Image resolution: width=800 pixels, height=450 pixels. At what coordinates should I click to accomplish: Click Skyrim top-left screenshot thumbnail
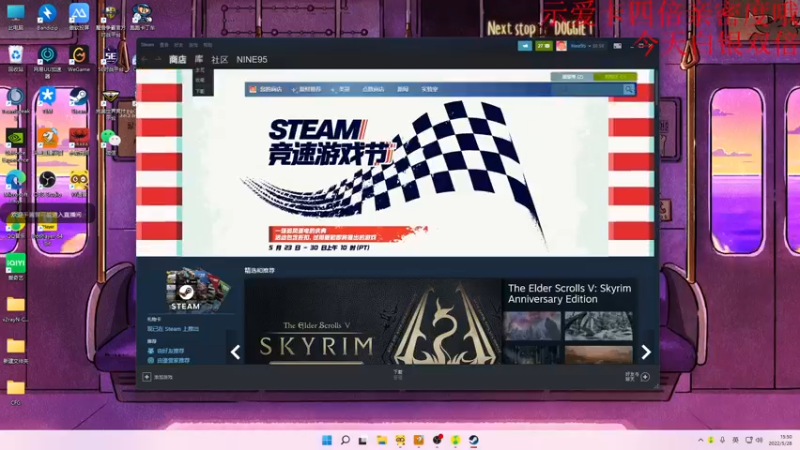pos(532,326)
